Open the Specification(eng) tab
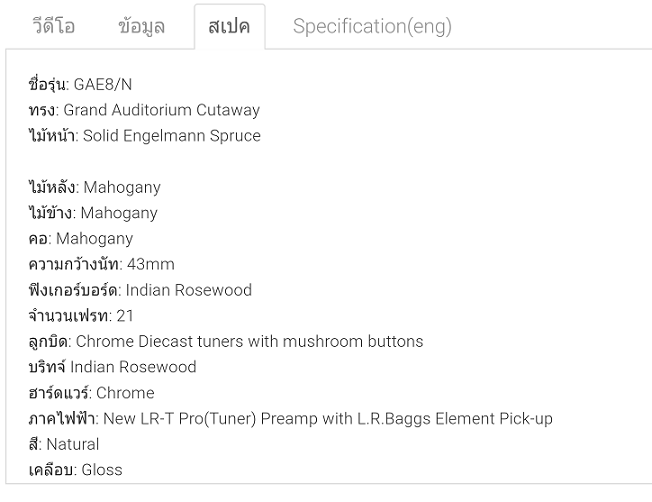This screenshot has height=502, width=652. (372, 26)
